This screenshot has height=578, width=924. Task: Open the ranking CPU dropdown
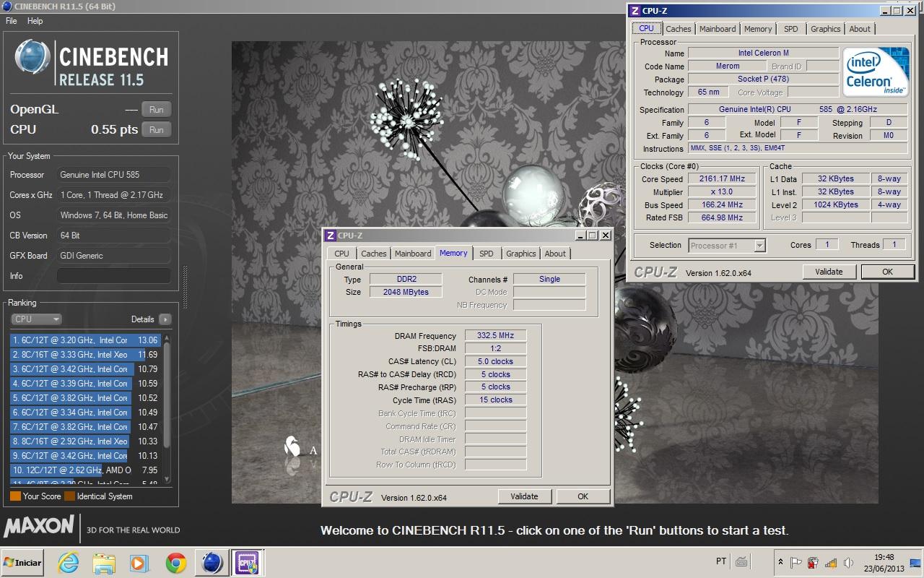click(36, 319)
